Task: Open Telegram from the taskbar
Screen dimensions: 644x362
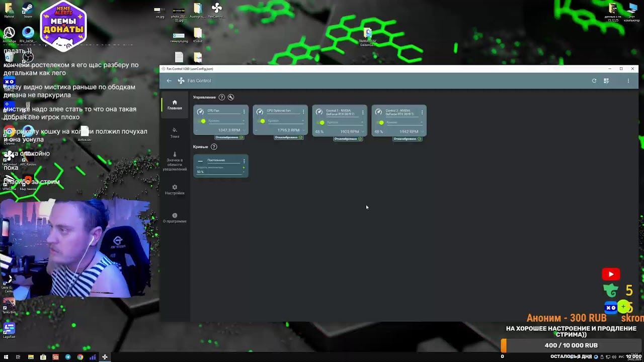Action: pyautogui.click(x=68, y=357)
